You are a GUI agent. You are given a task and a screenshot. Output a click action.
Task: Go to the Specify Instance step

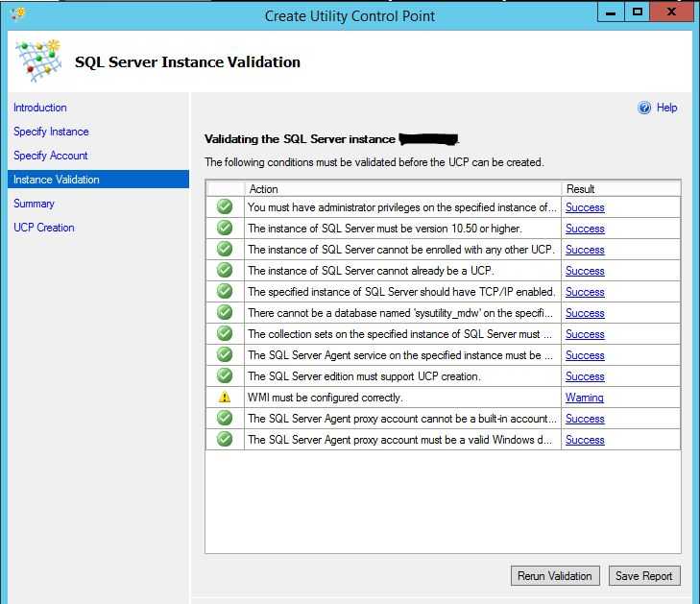(51, 132)
